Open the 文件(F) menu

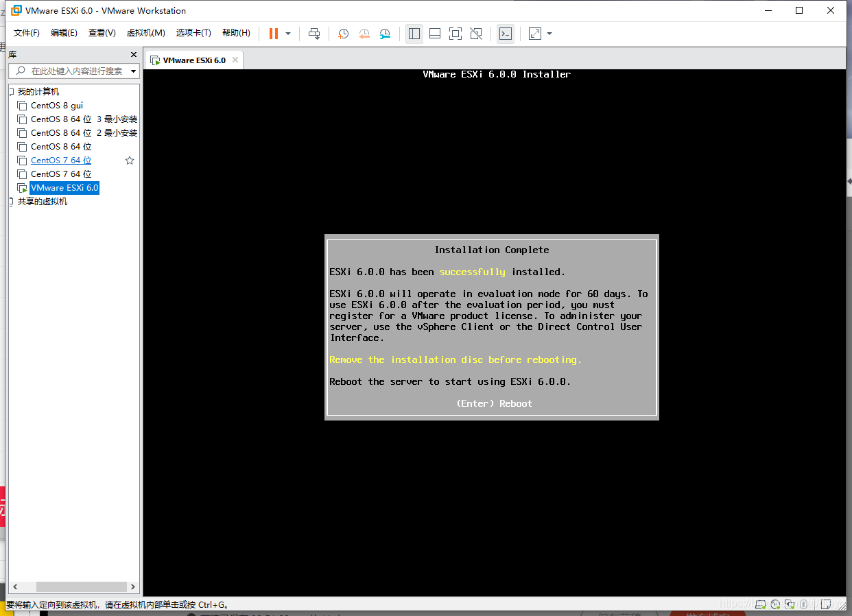coord(27,33)
